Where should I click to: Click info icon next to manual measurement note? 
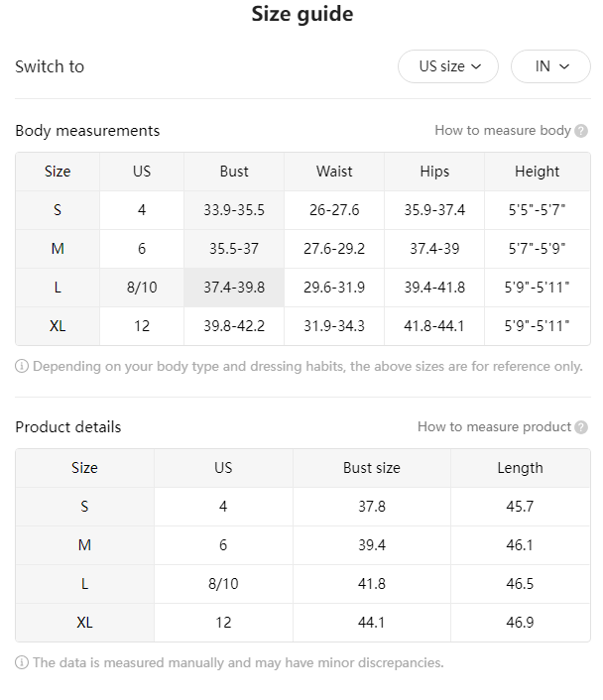point(22,662)
